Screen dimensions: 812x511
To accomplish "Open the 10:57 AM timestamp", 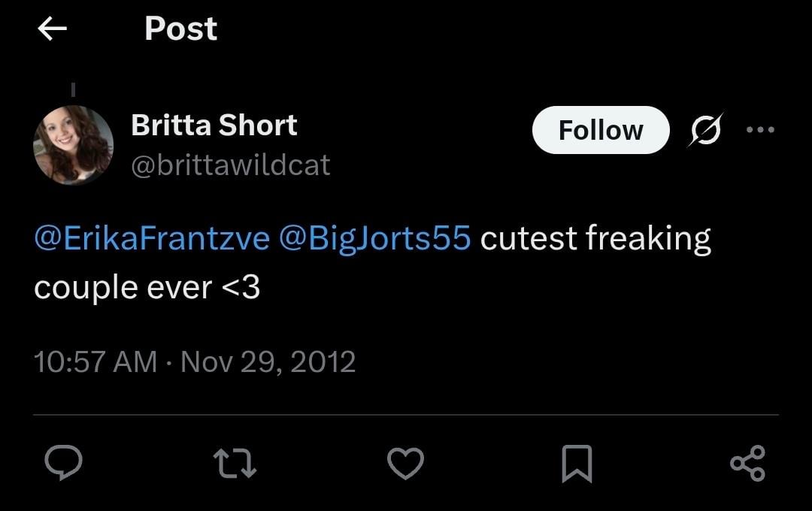I will (x=95, y=362).
